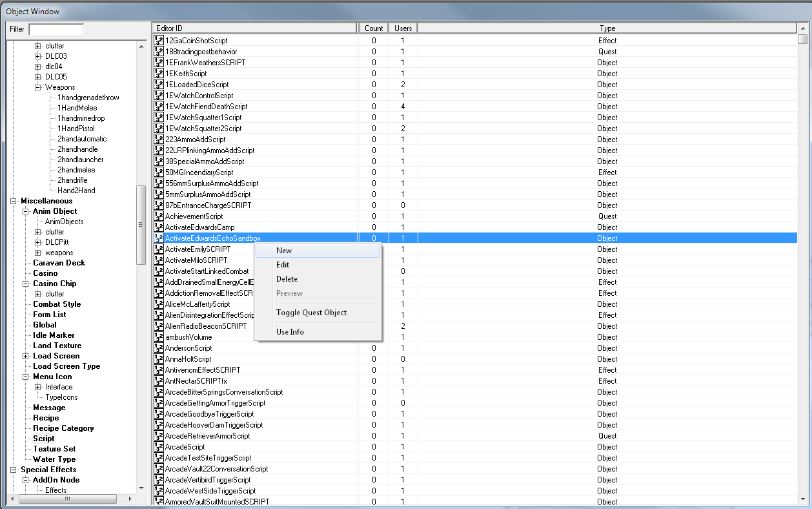
Task: Click the script icon next to AntNectarSCRIPTfx
Action: 158,380
